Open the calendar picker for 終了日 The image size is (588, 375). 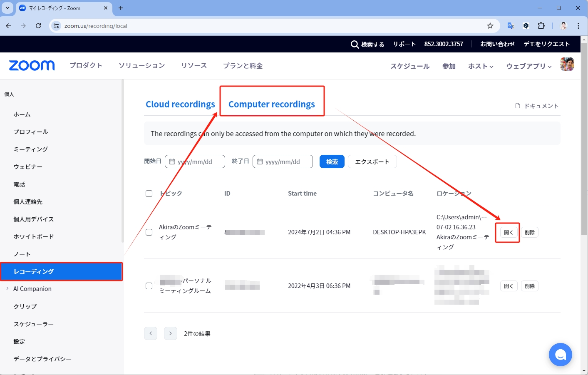pyautogui.click(x=260, y=161)
